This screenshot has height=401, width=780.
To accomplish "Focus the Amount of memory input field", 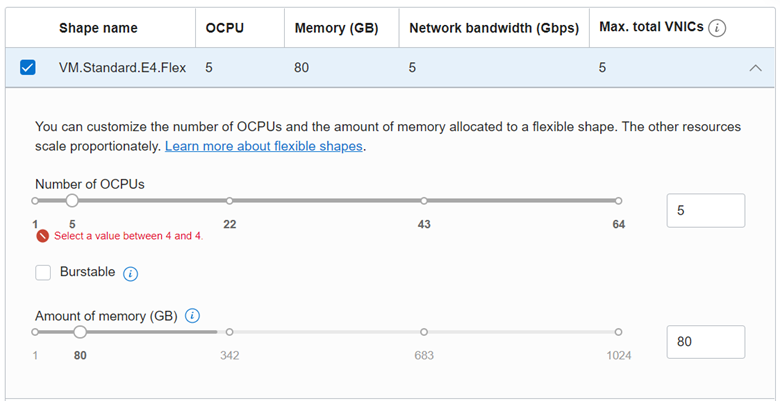I will coord(705,342).
